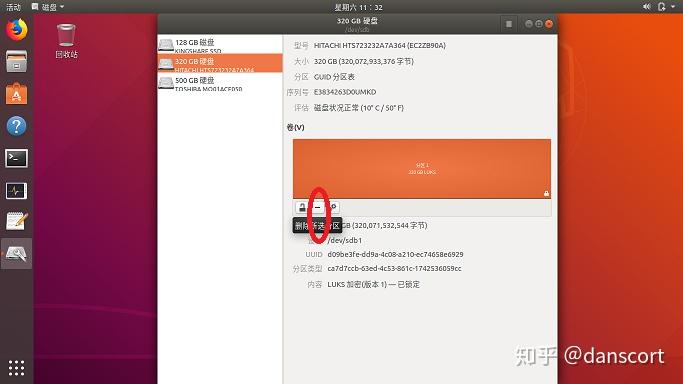Screen dimensions: 683x384
Task: Open system menu dropdown arrow
Action: click(673, 7)
